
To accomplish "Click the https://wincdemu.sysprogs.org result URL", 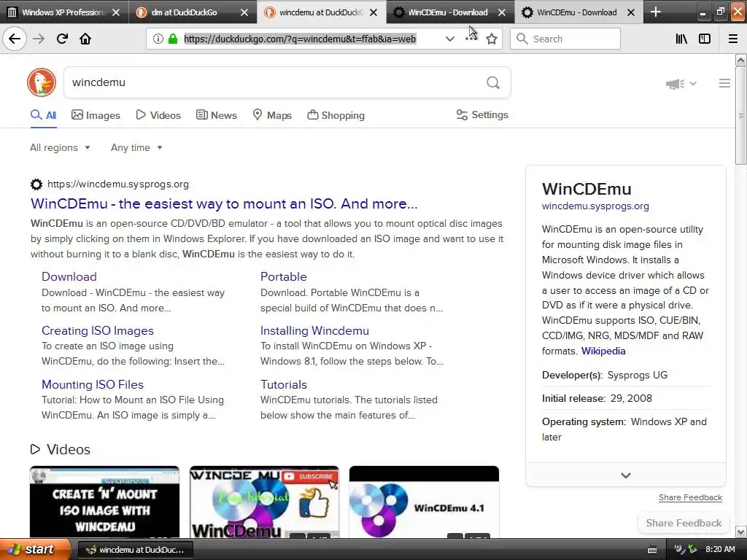I will click(x=118, y=184).
